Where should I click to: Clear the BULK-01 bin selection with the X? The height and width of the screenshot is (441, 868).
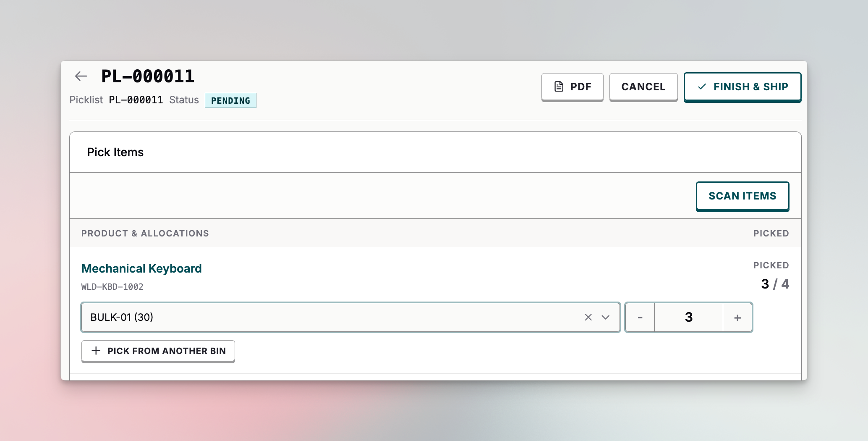pos(588,318)
